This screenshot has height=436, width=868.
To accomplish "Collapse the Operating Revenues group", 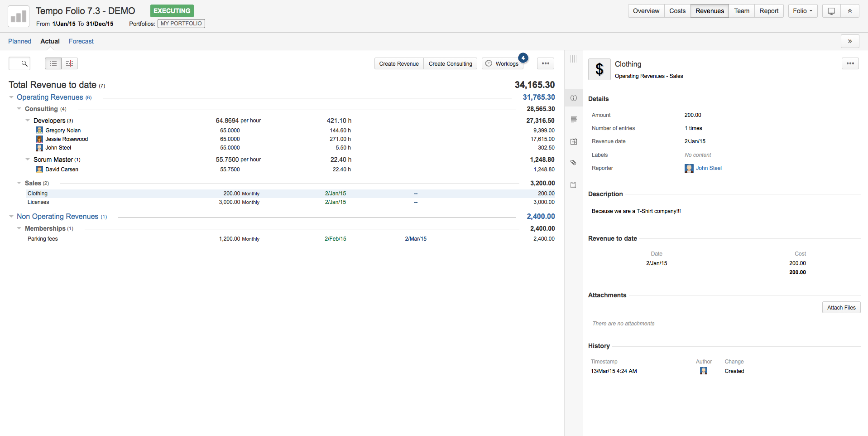I will [11, 97].
